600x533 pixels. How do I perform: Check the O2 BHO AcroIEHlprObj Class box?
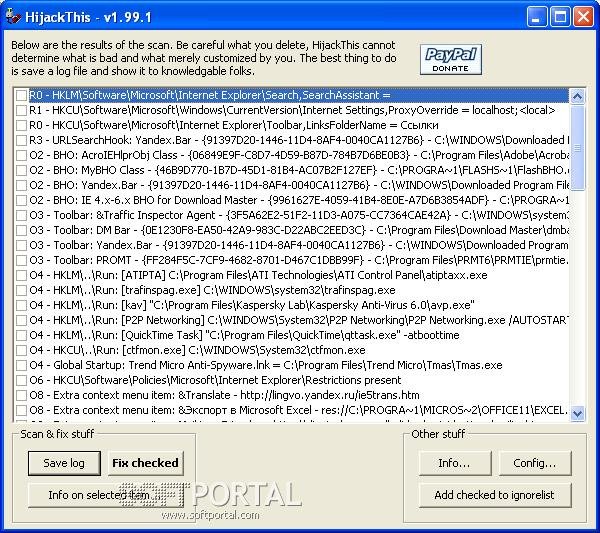21,155
